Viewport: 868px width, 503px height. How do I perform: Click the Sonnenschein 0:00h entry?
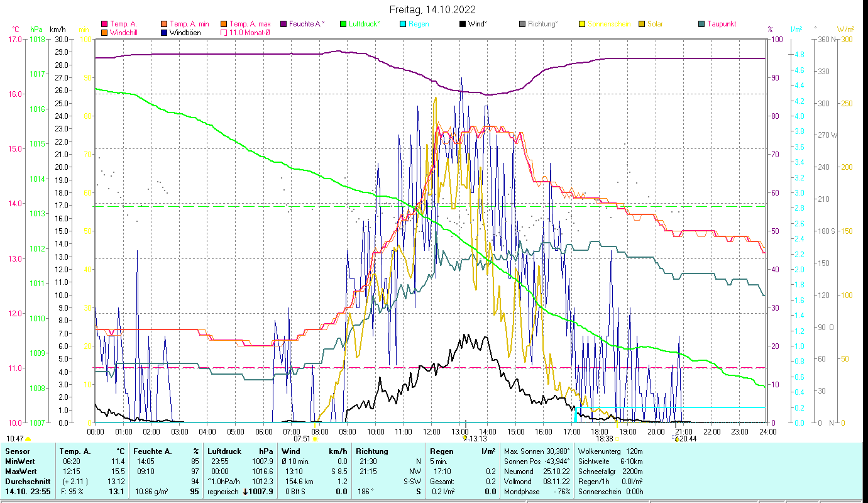pos(610,492)
